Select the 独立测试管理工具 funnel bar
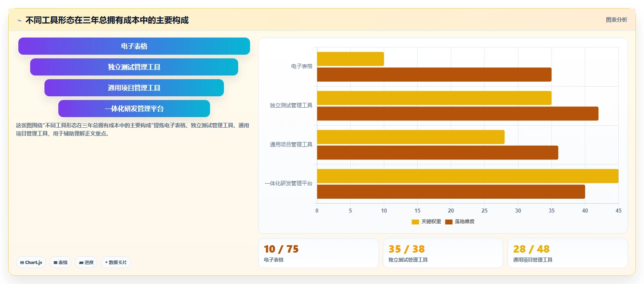644x284 pixels. tap(134, 67)
